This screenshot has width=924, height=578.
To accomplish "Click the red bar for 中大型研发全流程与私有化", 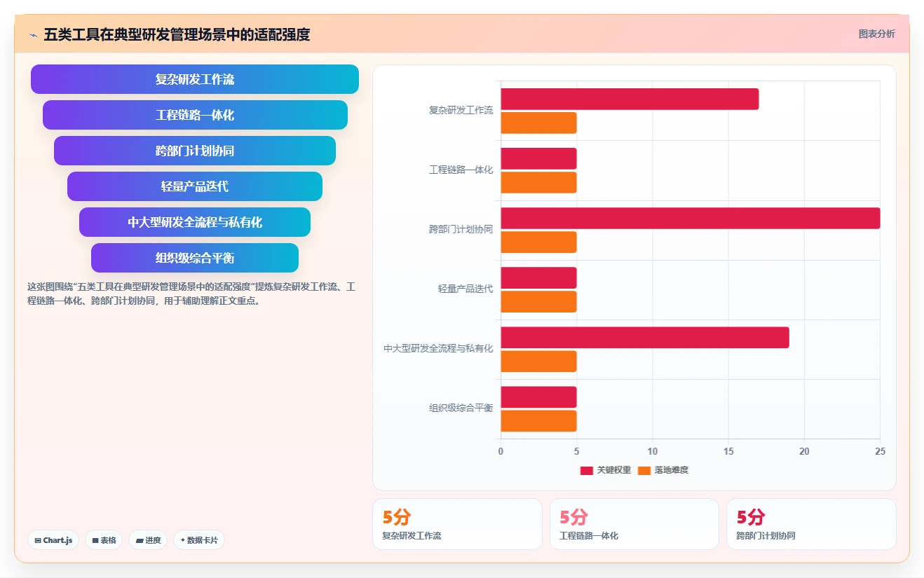I will 645,337.
